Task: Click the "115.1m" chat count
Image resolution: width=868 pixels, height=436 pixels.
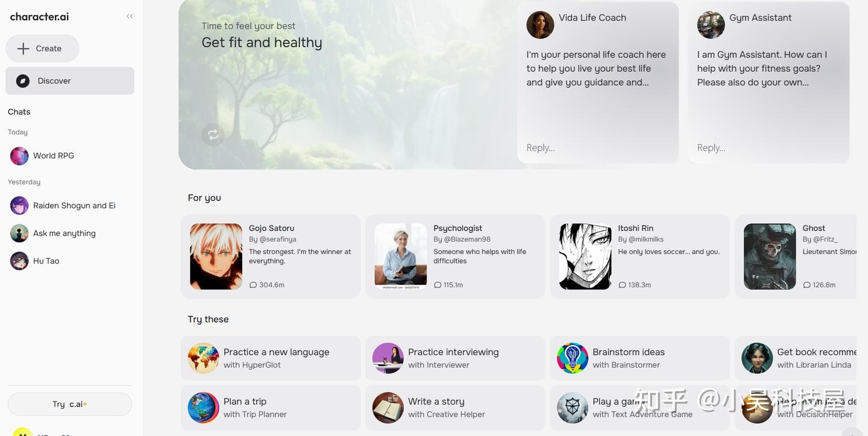Action: click(448, 285)
